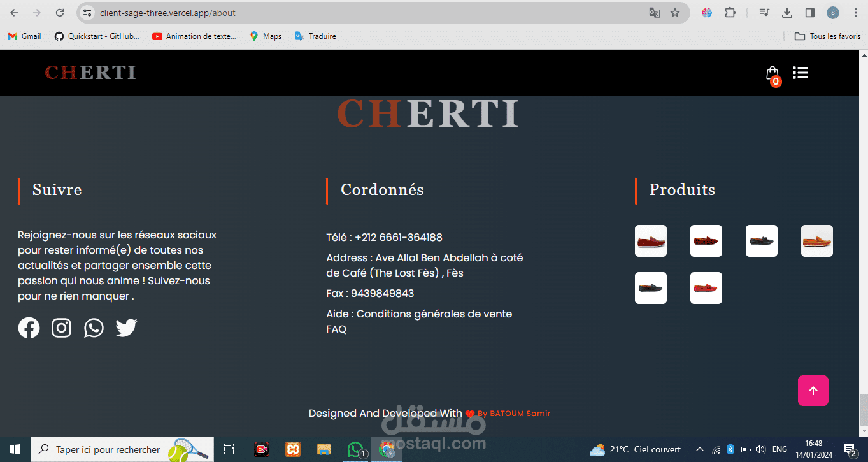Viewport: 868px width, 462px height.
Task: Click the phone number +212 6661-364188
Action: 399,237
